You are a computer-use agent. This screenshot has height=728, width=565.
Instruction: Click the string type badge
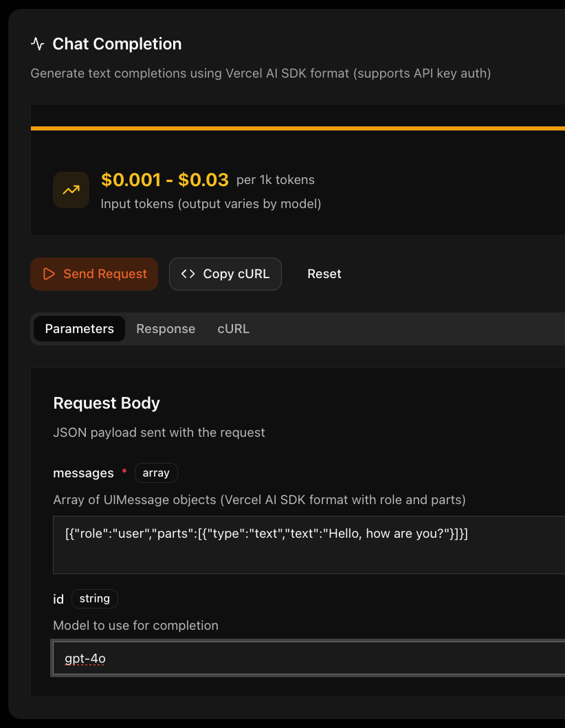[95, 599]
